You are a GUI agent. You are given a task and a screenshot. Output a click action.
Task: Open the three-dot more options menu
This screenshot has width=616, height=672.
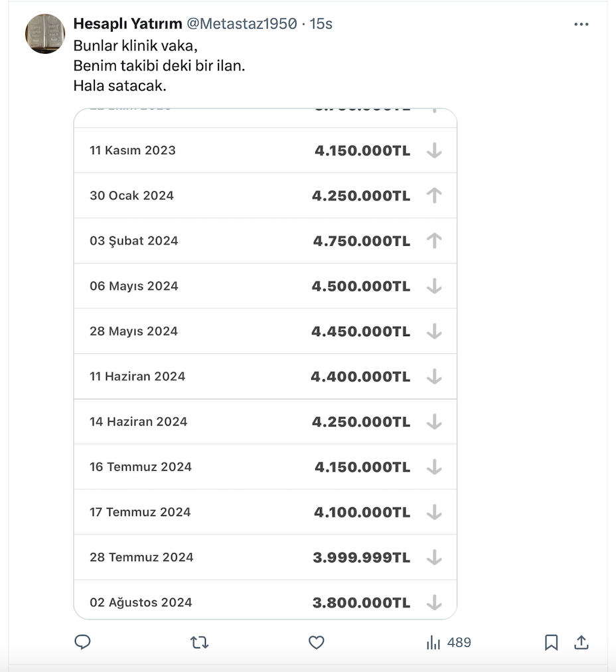[581, 25]
